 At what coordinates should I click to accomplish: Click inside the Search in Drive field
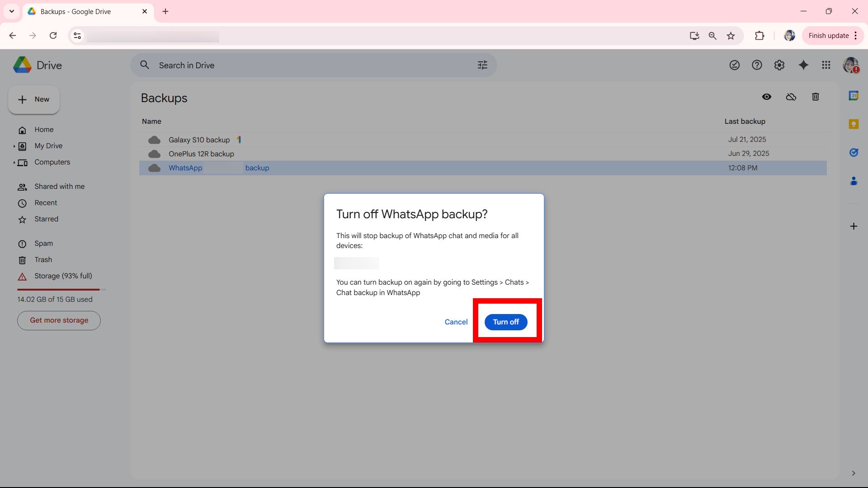tap(271, 65)
